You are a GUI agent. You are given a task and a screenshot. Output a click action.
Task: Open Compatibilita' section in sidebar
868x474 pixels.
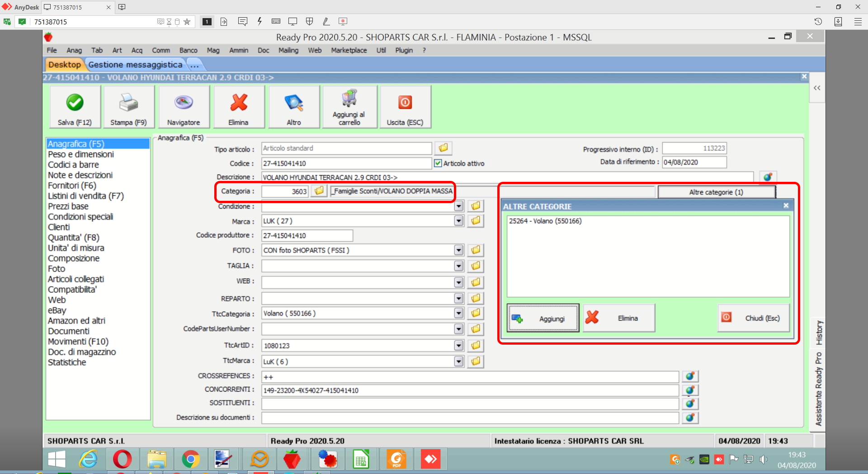click(x=72, y=289)
